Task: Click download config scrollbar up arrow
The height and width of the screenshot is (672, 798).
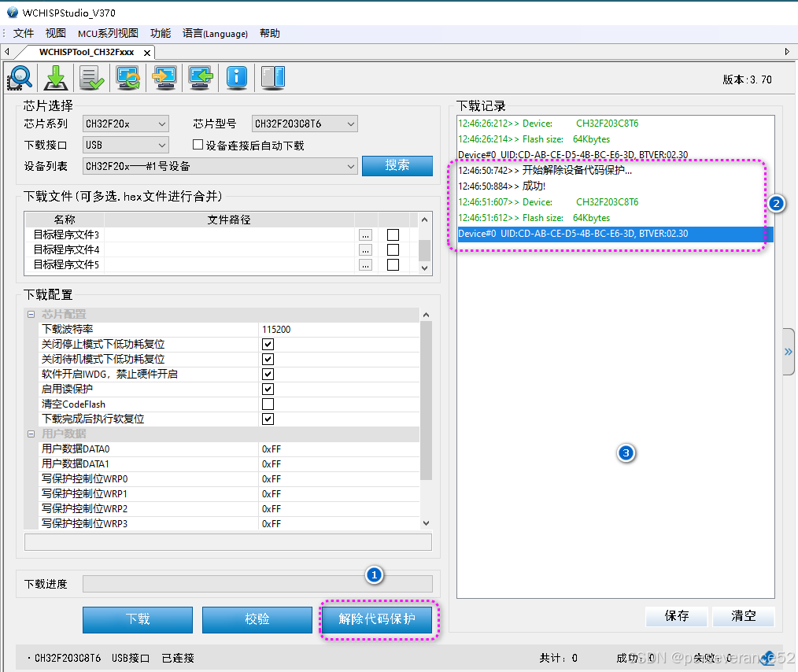Action: coord(426,315)
